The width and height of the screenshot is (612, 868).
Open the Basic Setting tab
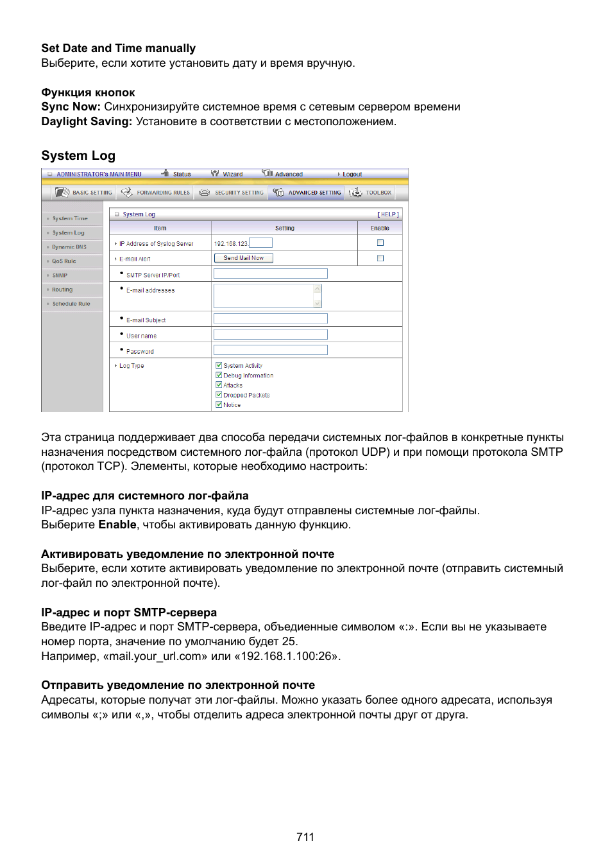tap(84, 192)
